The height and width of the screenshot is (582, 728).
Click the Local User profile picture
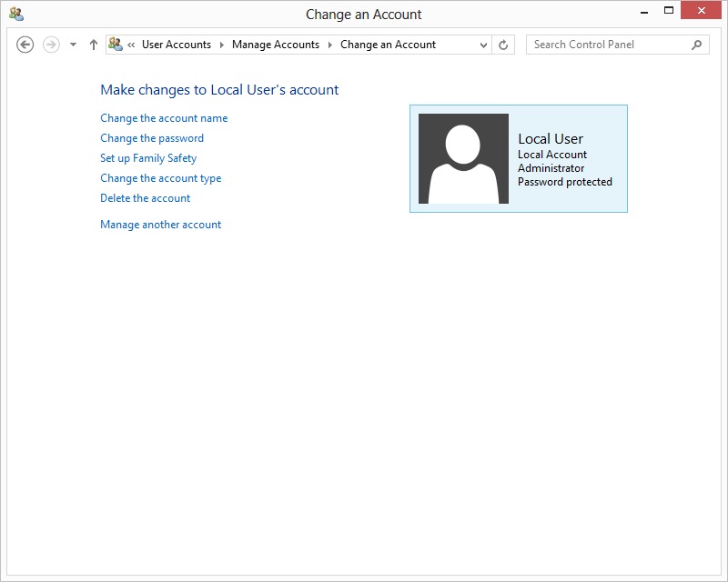463,158
